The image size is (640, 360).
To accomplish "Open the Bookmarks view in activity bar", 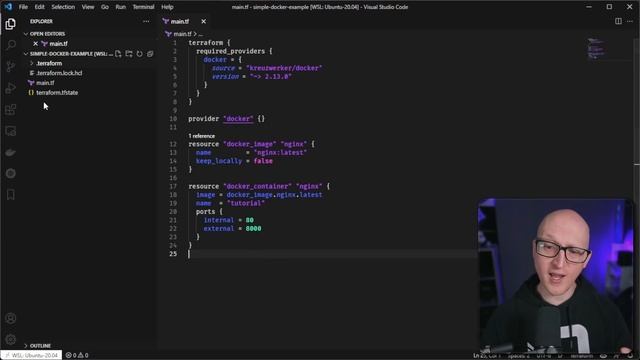I will tap(11, 195).
